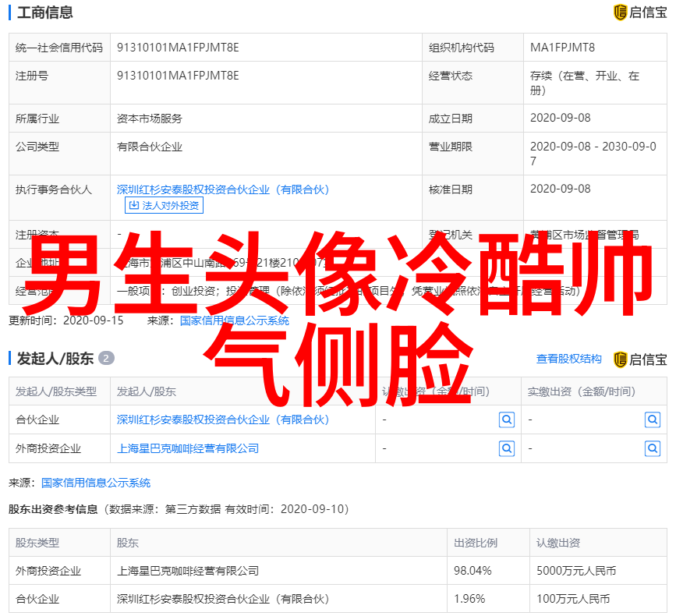Click the business term 2020-09-08 - 2030-09-07
Viewport: 676px width, 616px height.
tap(593, 154)
